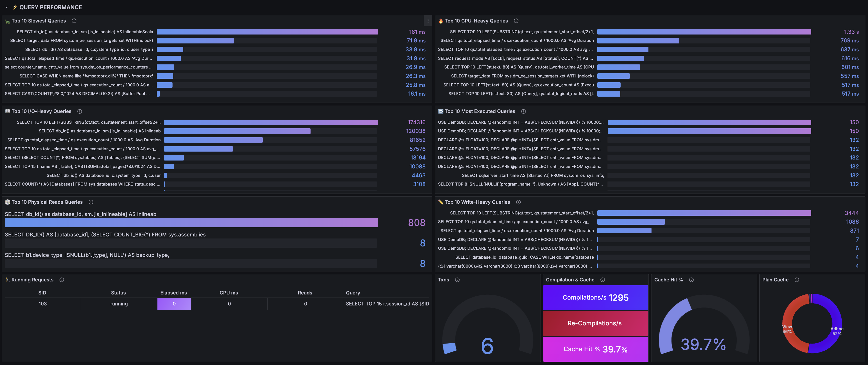Sort Running Requests by Status column header
The width and height of the screenshot is (868, 365).
point(118,293)
